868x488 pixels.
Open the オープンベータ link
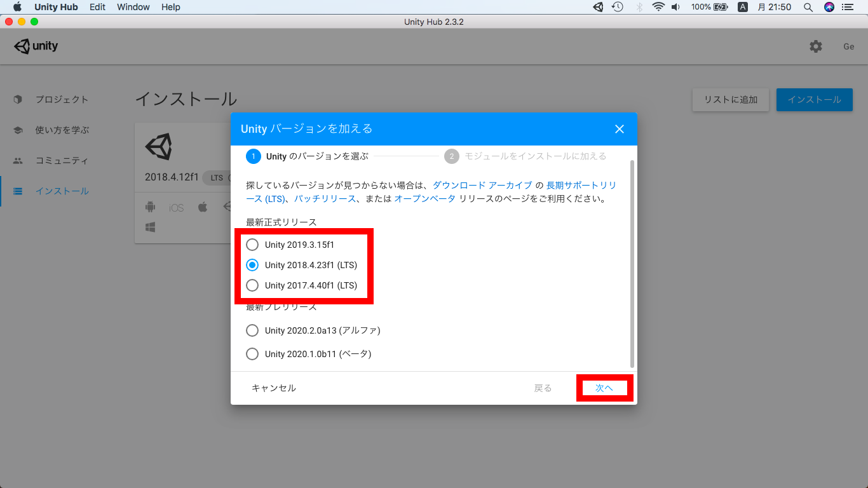tap(424, 199)
